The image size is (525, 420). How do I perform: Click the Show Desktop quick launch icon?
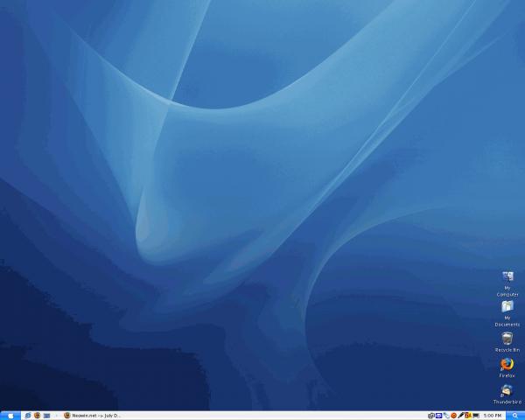pyautogui.click(x=46, y=416)
